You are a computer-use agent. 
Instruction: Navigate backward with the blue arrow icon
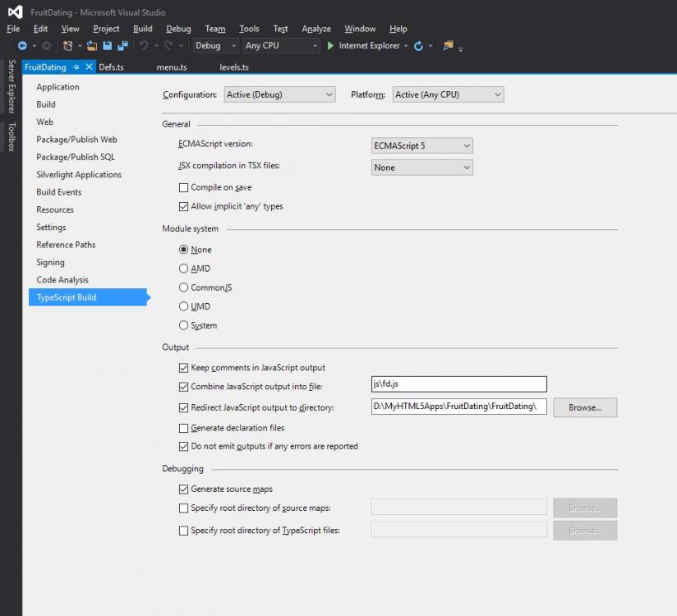coord(22,46)
